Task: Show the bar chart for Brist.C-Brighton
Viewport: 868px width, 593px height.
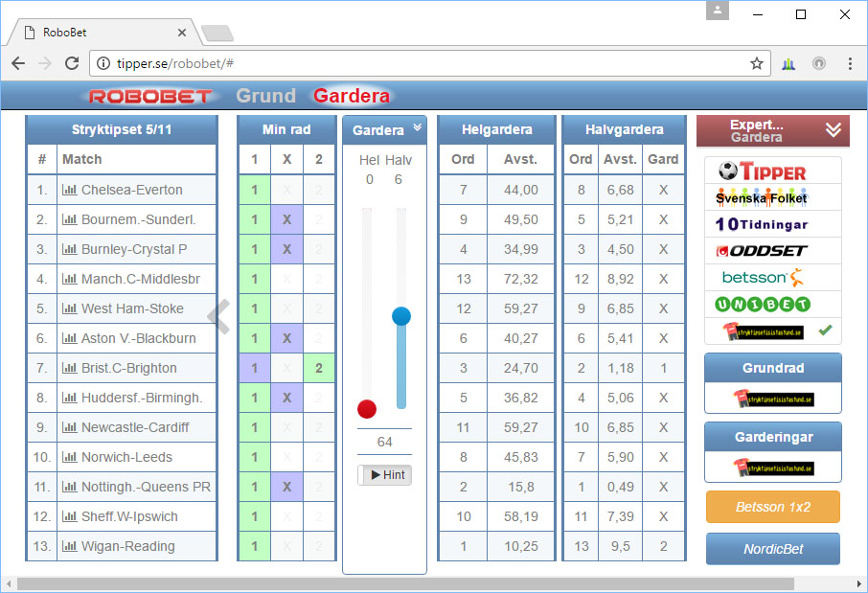Action: point(69,368)
